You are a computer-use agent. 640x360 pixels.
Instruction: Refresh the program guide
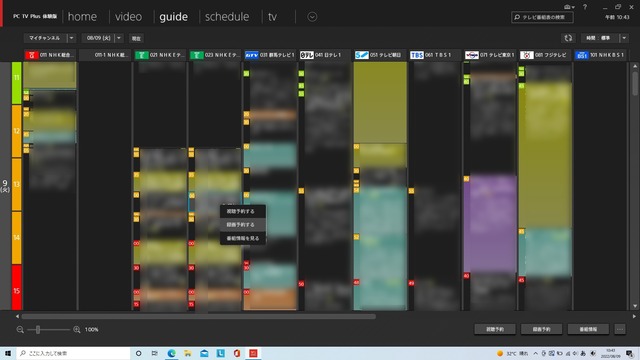click(568, 38)
